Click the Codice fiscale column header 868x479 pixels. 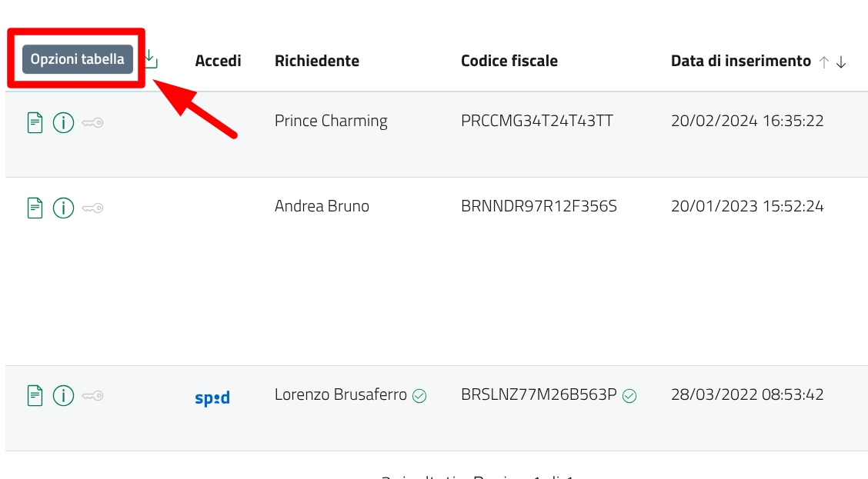click(x=509, y=61)
